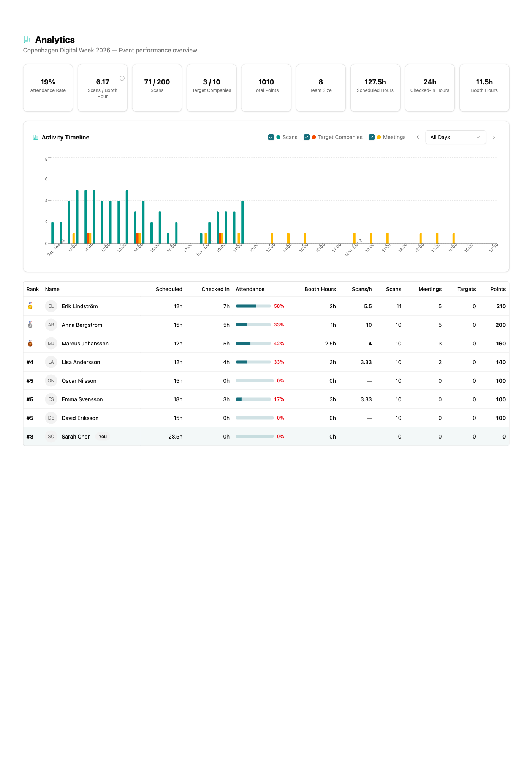Click the You badge next to Sarah Chen
Viewport: 532px width, 760px height.
103,437
